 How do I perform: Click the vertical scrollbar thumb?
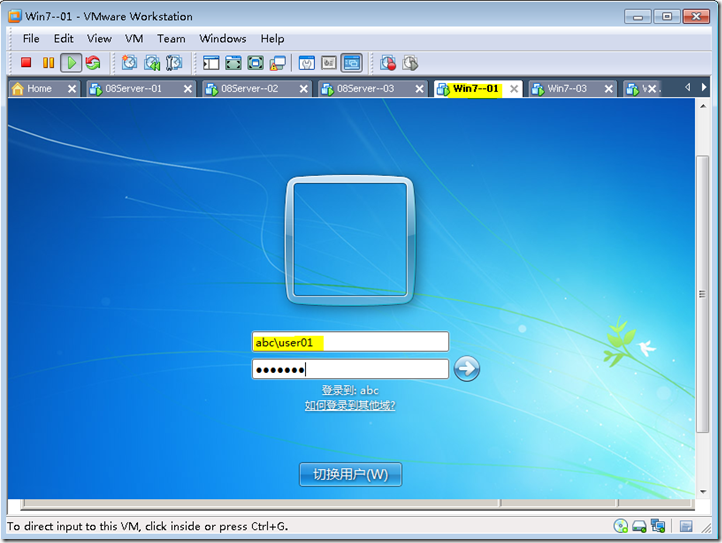pyautogui.click(x=702, y=294)
